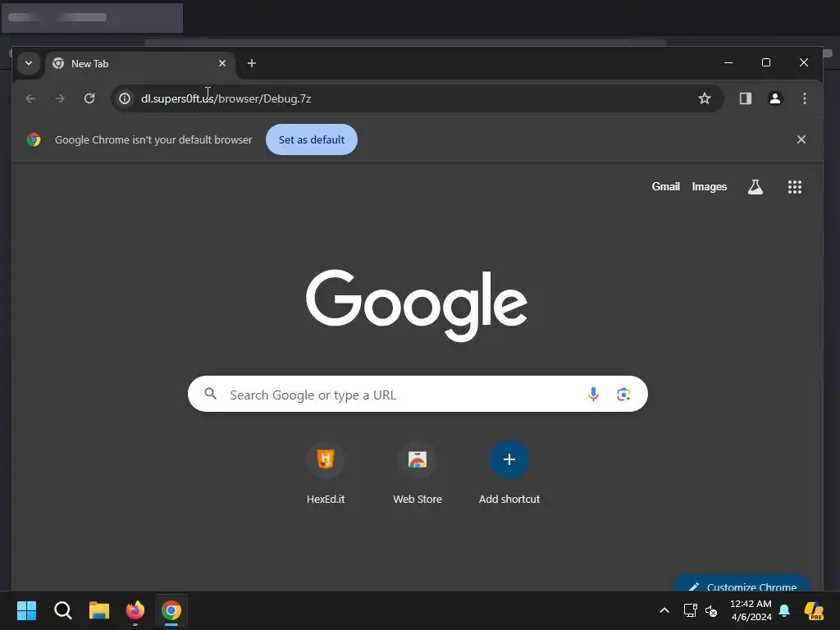The height and width of the screenshot is (630, 840).
Task: Open the tab search dropdown arrow
Action: (x=29, y=63)
